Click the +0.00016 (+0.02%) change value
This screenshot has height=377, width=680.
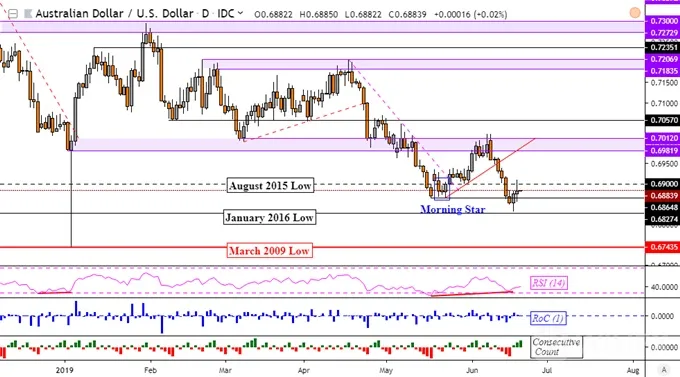tap(471, 14)
